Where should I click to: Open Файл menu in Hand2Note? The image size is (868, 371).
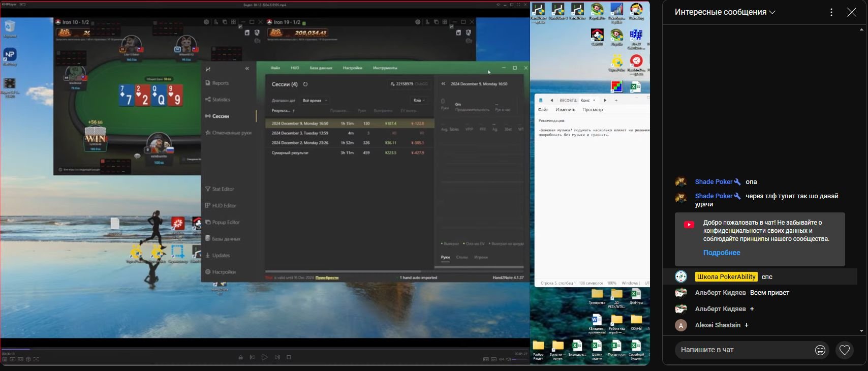[x=275, y=68]
